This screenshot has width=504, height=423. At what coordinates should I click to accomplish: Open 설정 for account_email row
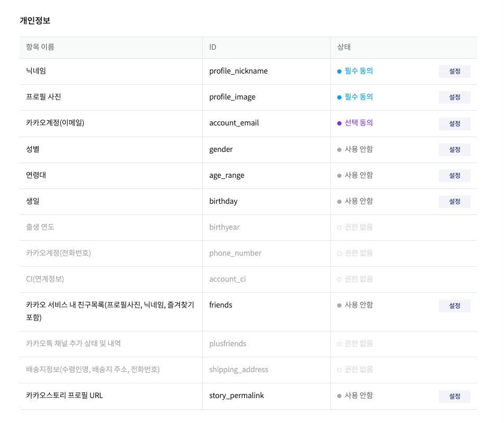pos(454,124)
